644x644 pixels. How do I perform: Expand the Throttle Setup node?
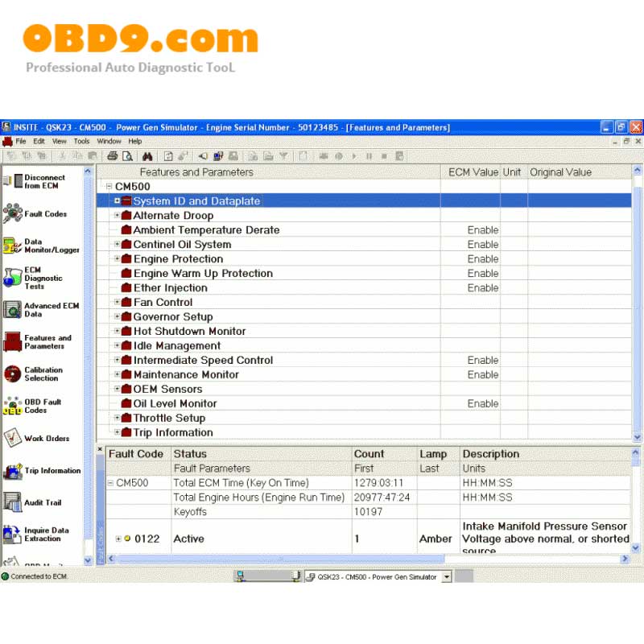click(117, 418)
